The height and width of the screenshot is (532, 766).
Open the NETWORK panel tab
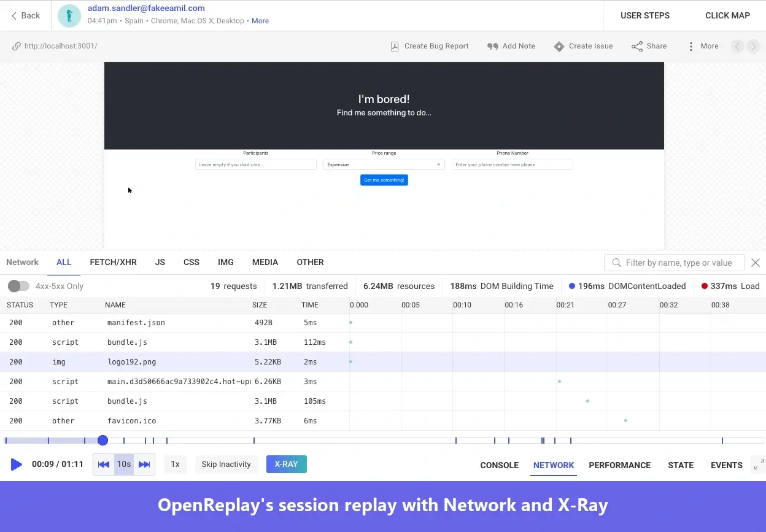(x=554, y=465)
